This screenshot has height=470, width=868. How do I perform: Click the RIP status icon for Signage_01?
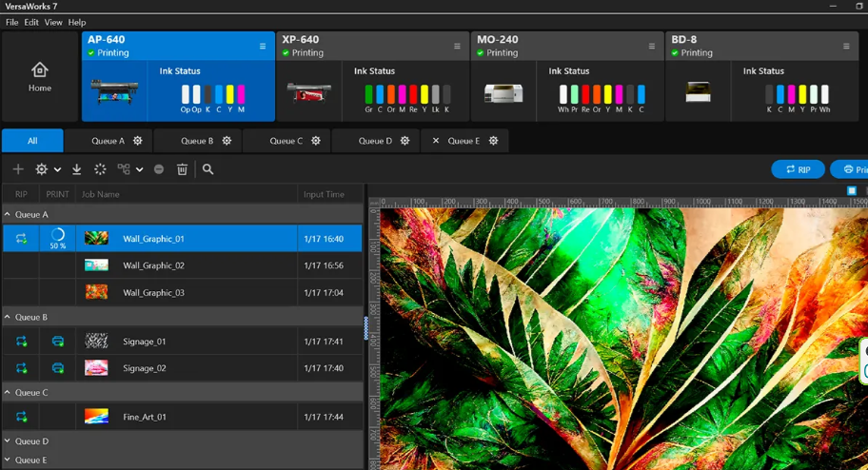(x=21, y=342)
